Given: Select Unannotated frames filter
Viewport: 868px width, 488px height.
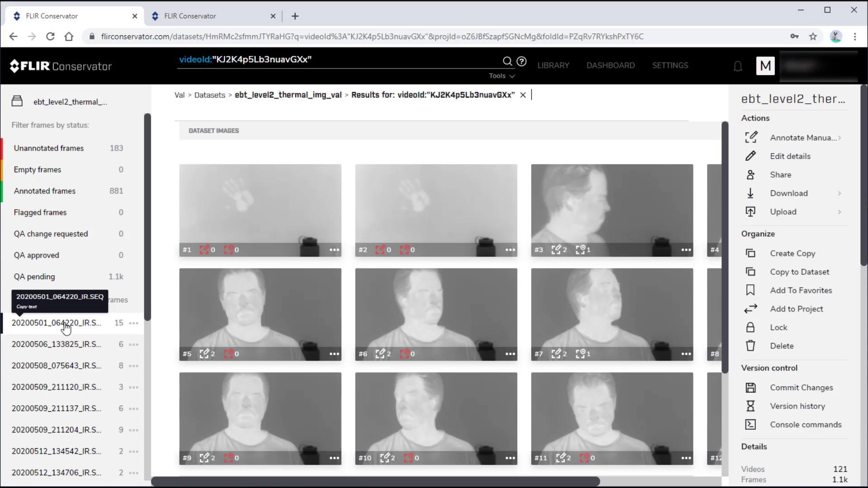Looking at the screenshot, I should 48,148.
